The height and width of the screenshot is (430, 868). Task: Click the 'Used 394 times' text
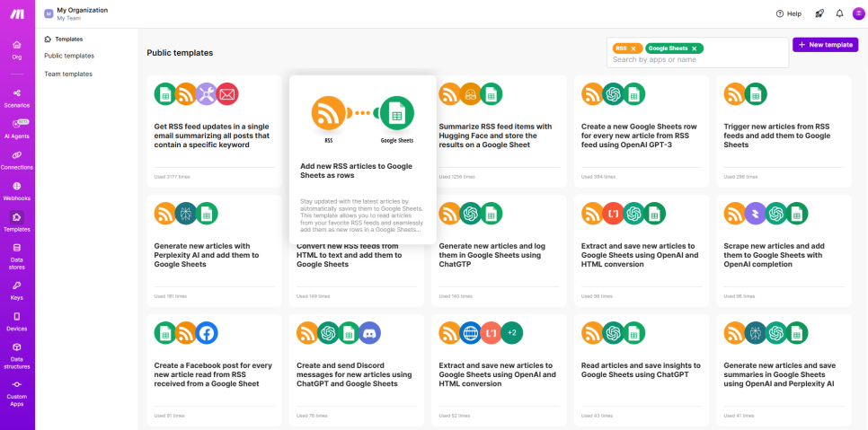(x=597, y=177)
